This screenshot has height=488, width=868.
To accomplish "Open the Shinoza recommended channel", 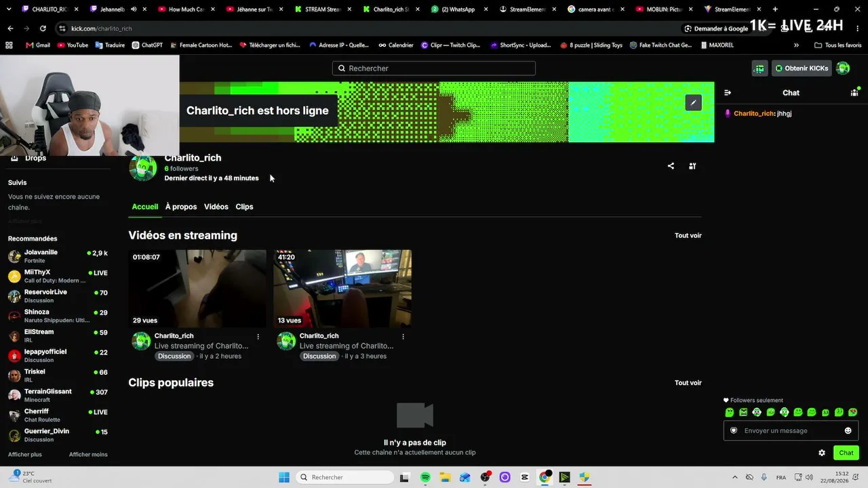I will pyautogui.click(x=58, y=316).
